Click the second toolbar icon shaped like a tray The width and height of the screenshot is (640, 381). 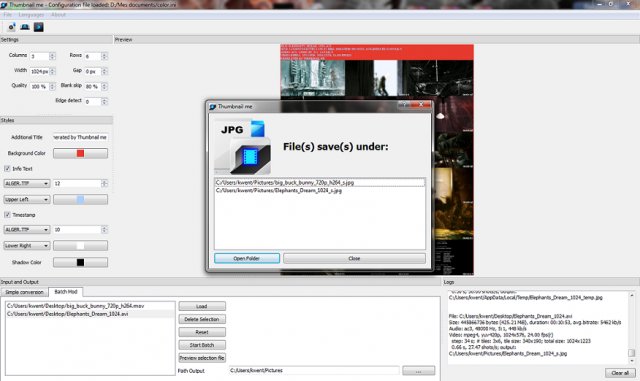(25, 27)
